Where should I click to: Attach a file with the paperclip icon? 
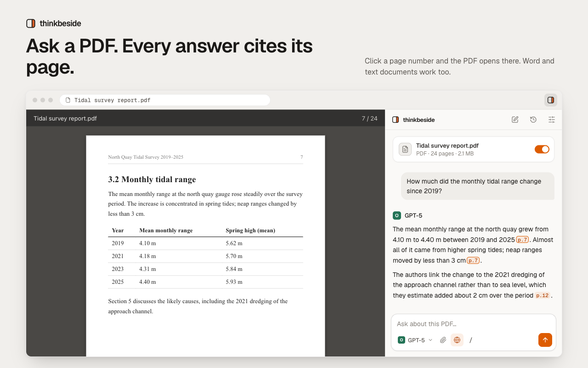pyautogui.click(x=443, y=340)
